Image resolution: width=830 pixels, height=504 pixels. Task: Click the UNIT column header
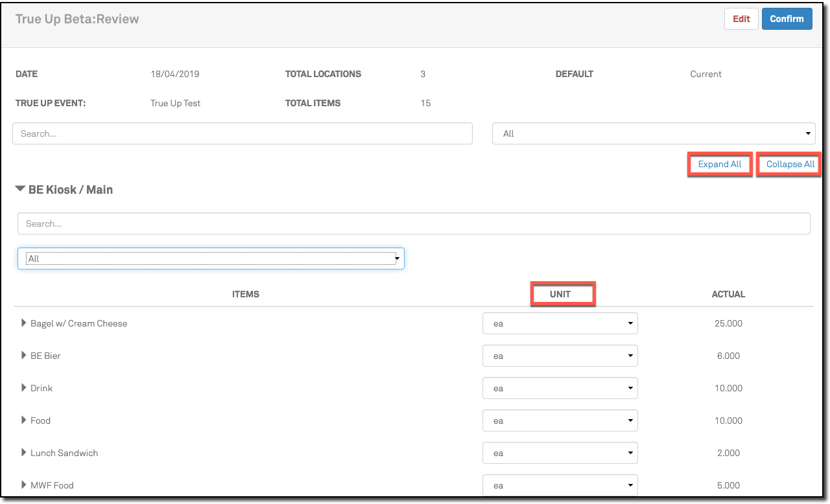pyautogui.click(x=560, y=294)
